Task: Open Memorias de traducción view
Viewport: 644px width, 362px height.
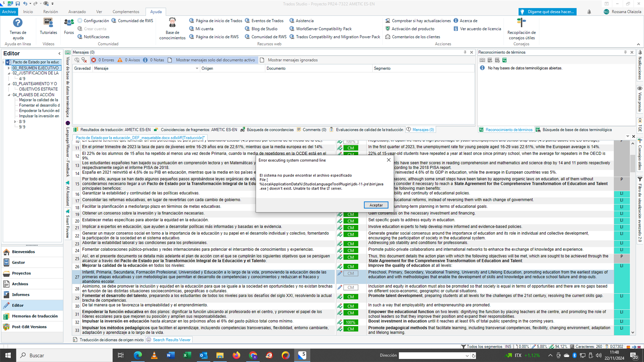Action: click(x=32, y=316)
